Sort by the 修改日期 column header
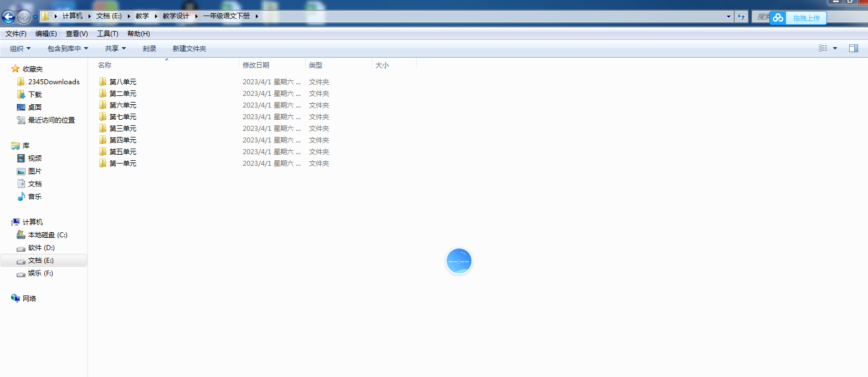 [256, 65]
